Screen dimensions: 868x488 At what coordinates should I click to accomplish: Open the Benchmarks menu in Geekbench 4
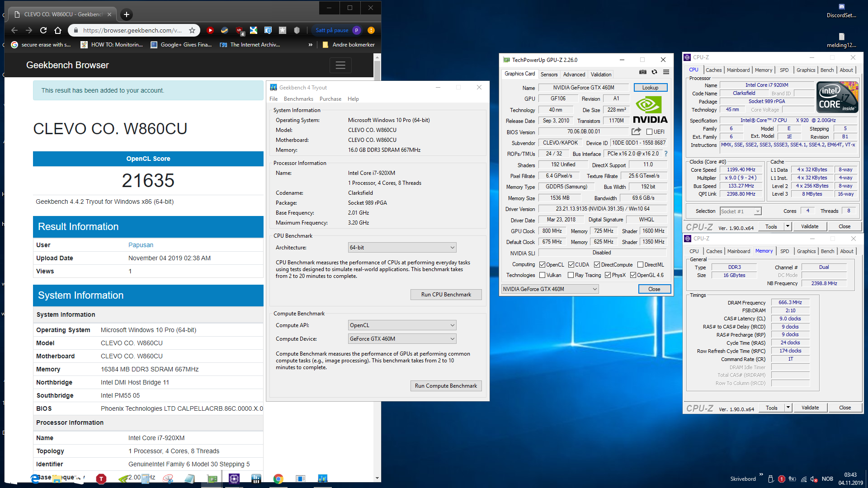tap(298, 99)
